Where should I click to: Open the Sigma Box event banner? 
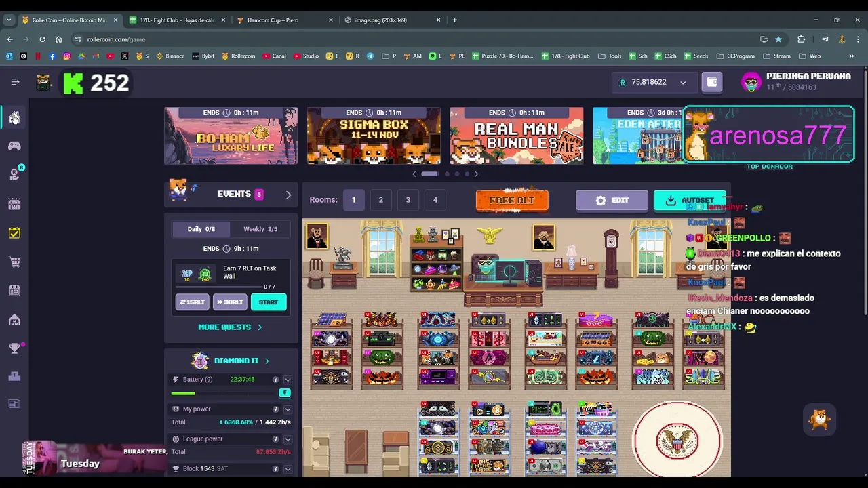coord(374,136)
